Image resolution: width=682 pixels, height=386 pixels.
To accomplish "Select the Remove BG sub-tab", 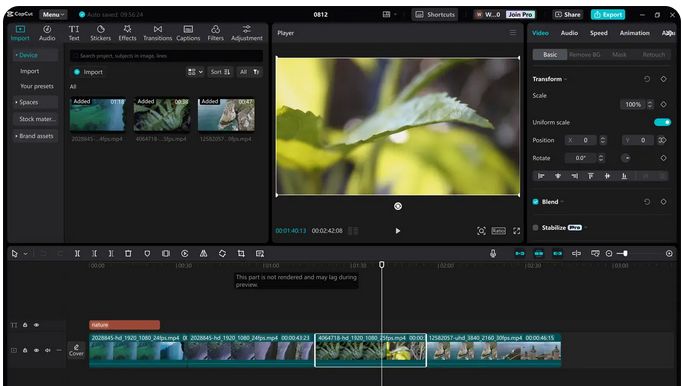I will pos(585,55).
